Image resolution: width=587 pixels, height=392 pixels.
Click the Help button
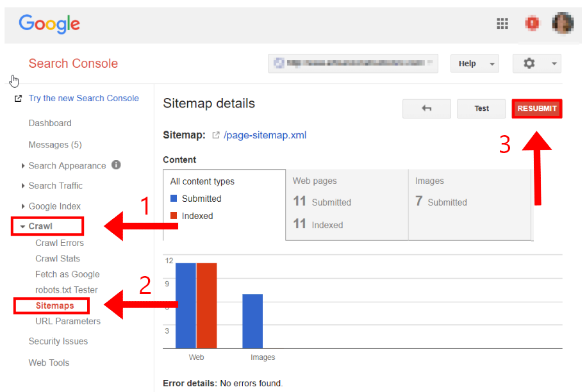coord(475,63)
